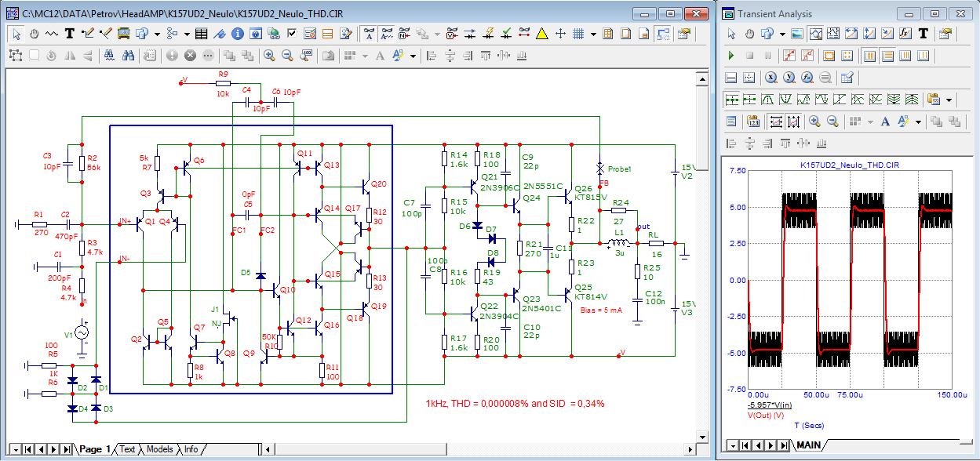Click the Cursor mode icon in Transient Analysis
Image resolution: width=980 pixels, height=461 pixels.
point(833,34)
